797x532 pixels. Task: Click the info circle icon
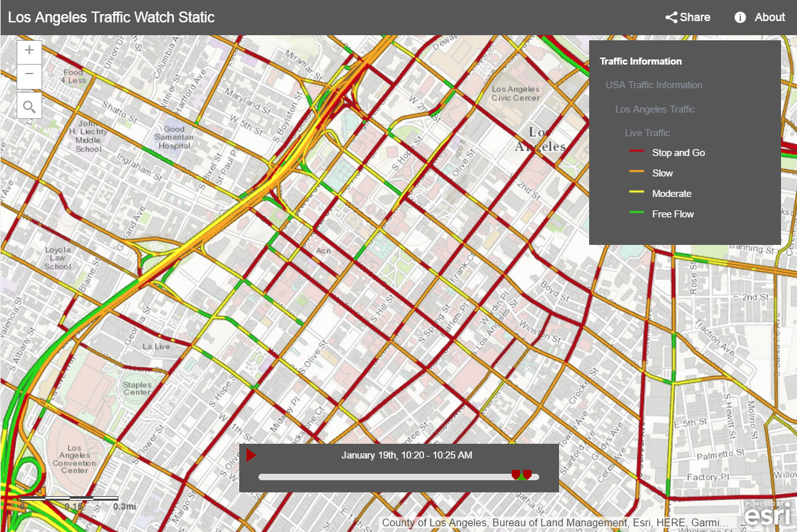(740, 17)
